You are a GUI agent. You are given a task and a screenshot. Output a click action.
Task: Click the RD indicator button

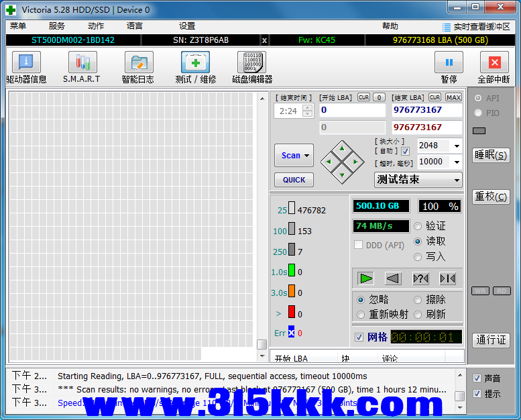tap(502, 291)
